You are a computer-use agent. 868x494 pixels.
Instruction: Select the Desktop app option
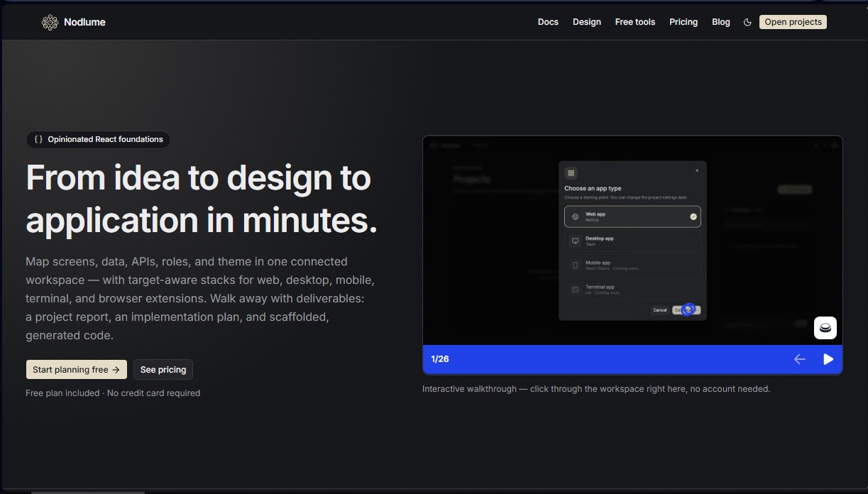[632, 241]
